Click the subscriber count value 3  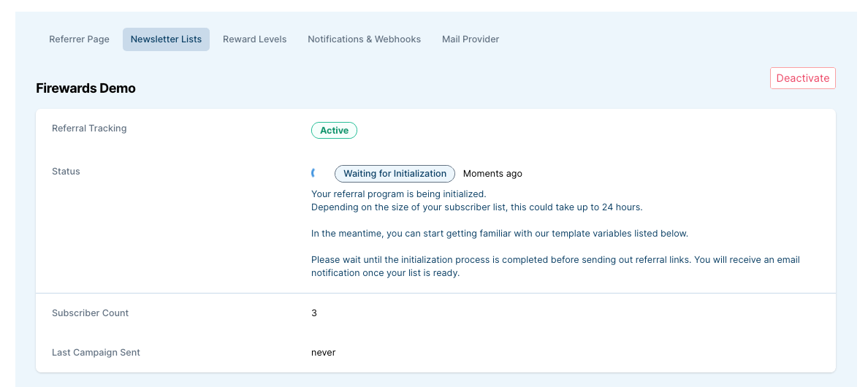click(x=314, y=313)
